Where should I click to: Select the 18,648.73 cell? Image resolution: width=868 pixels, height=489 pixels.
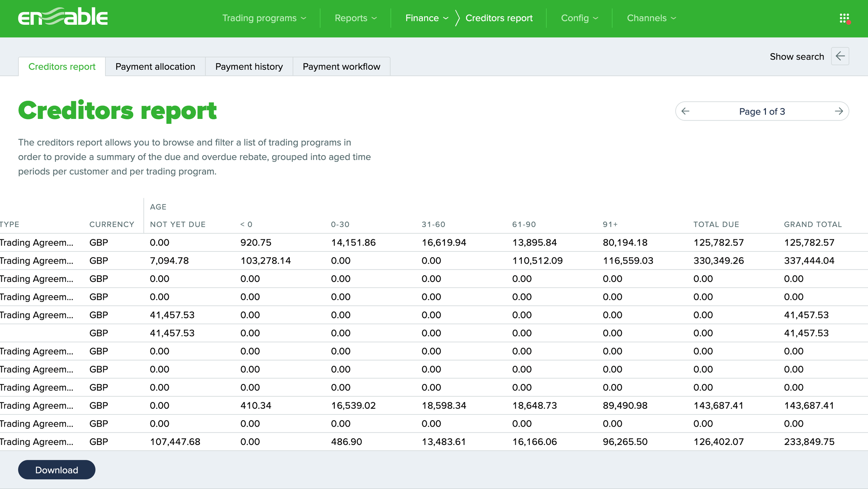(534, 406)
